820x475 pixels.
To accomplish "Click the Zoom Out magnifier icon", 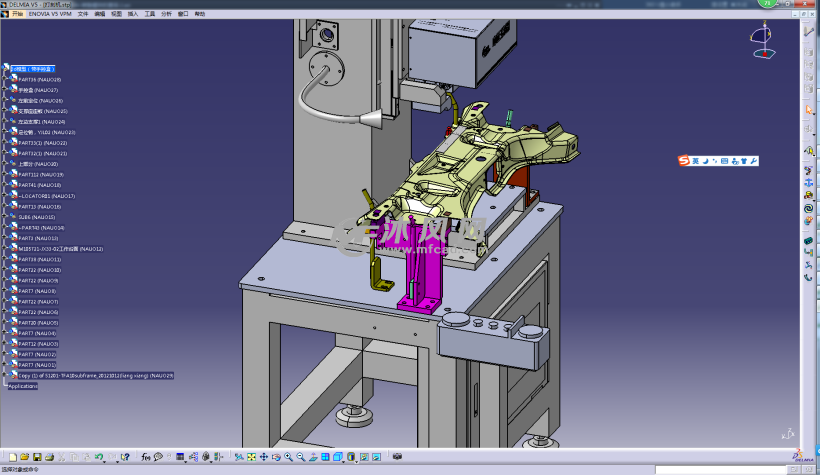I will click(300, 457).
